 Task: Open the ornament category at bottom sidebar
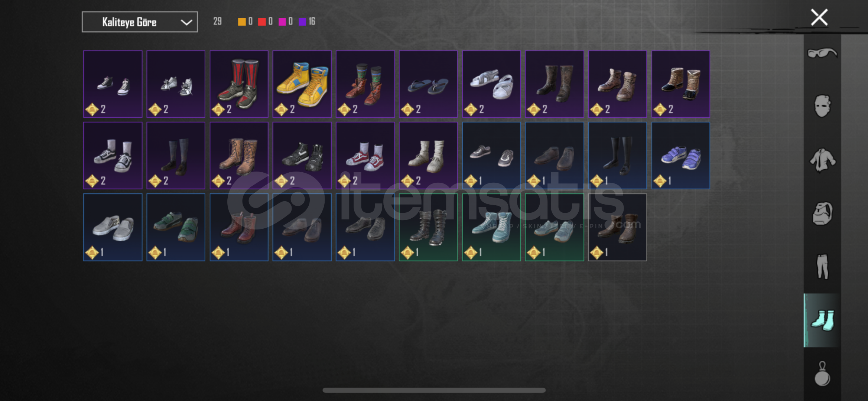click(x=822, y=374)
